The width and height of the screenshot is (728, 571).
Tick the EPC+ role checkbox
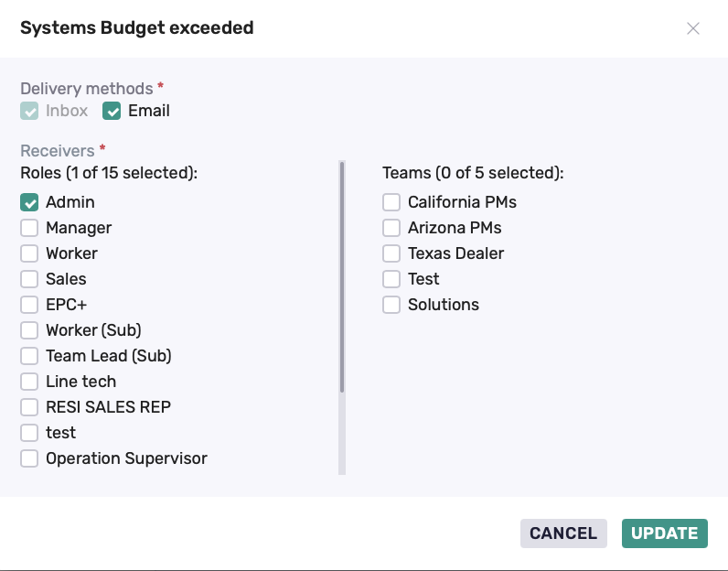point(29,305)
